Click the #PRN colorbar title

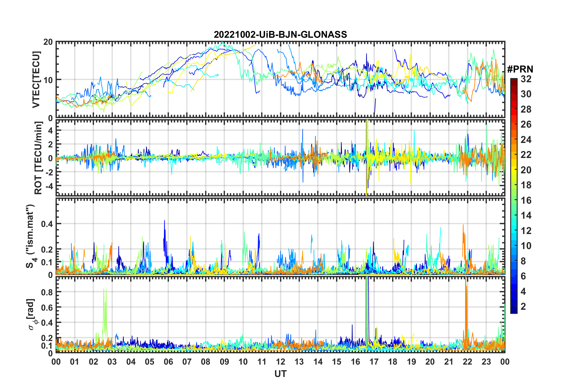[520, 69]
